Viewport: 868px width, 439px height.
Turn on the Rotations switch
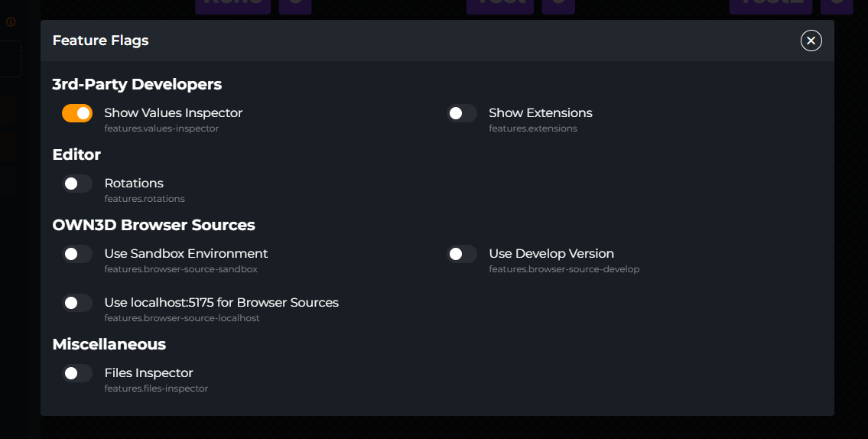point(77,184)
